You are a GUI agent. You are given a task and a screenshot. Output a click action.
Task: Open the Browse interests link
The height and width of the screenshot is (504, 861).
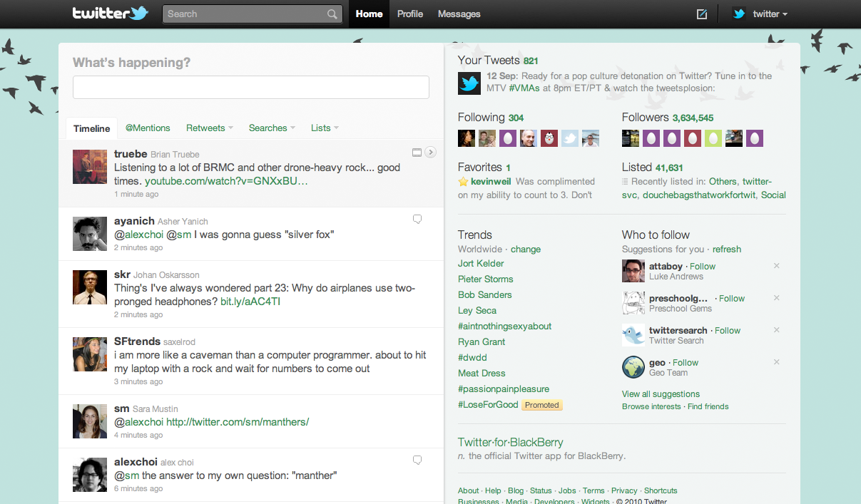651,406
